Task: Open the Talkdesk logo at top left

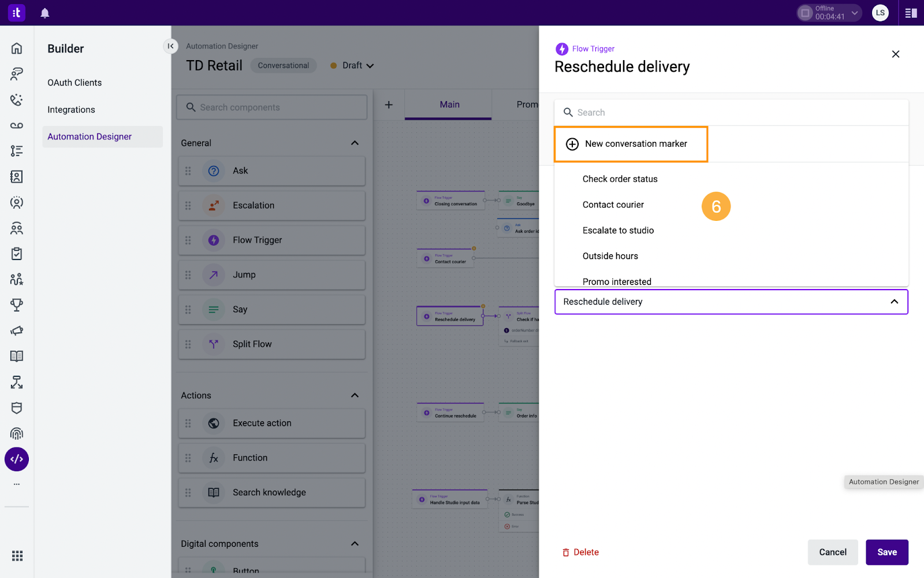Action: (16, 13)
